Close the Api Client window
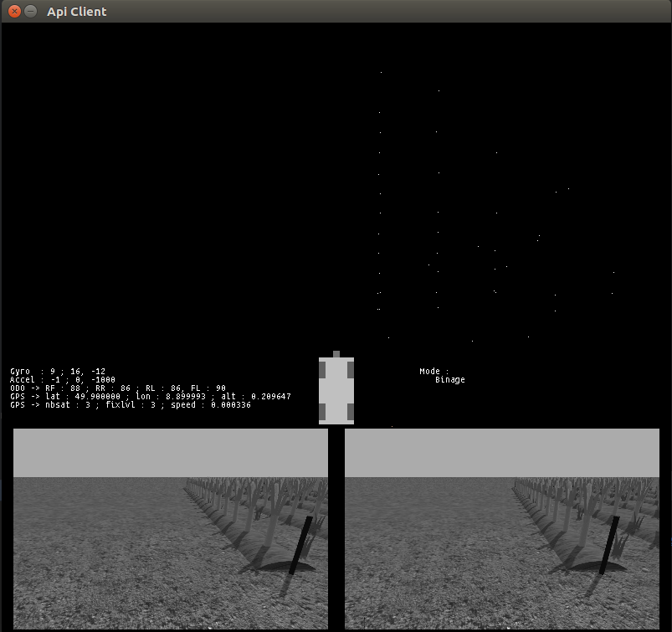Screen dimensions: 672x632 coord(14,11)
